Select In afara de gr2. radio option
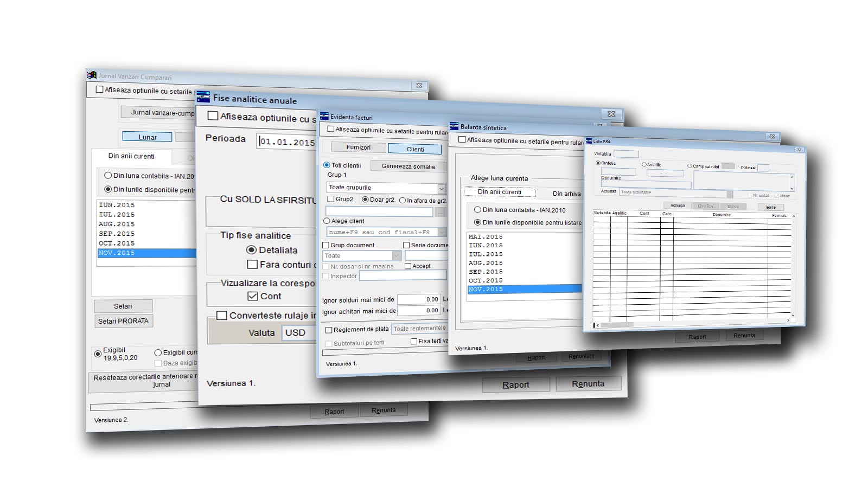The image size is (868, 488). [x=403, y=200]
